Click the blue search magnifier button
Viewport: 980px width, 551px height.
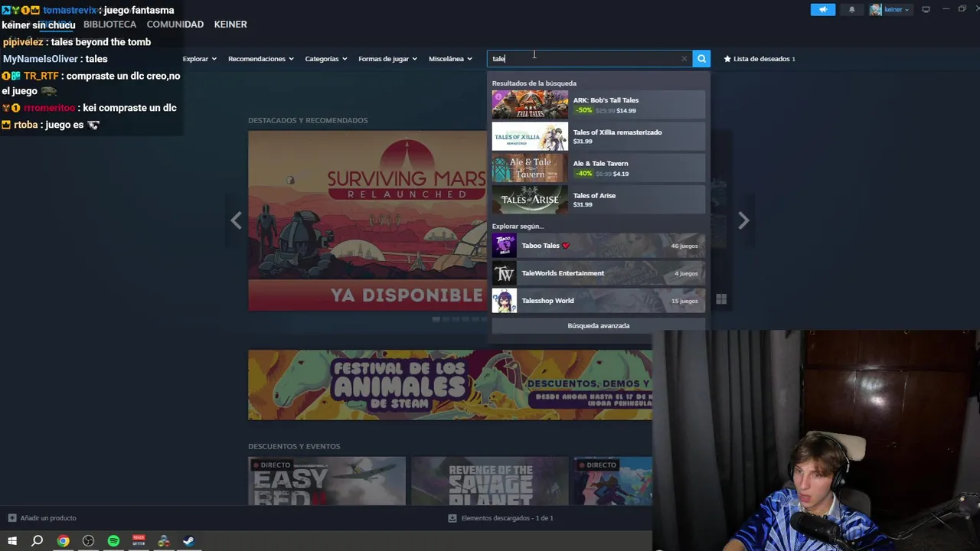pos(701,58)
